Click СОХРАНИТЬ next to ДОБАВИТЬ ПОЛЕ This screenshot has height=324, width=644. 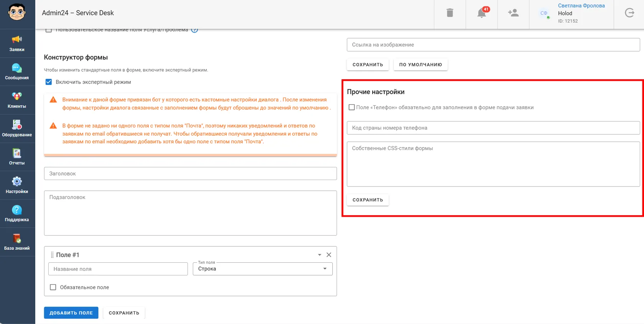124,313
